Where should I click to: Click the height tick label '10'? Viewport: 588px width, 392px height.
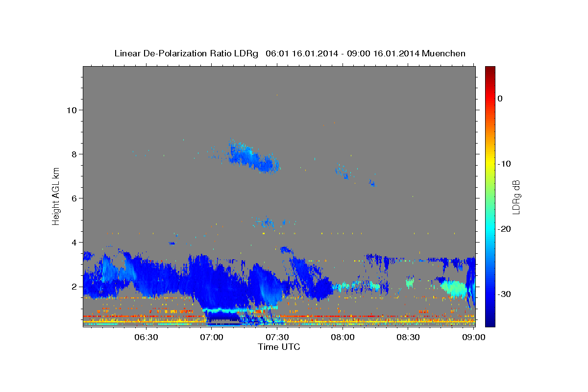click(72, 110)
